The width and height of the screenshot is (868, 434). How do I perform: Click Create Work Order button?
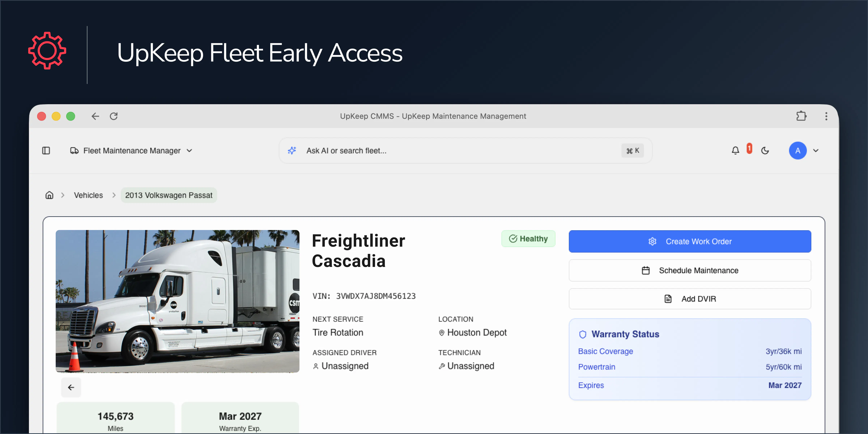pos(690,241)
